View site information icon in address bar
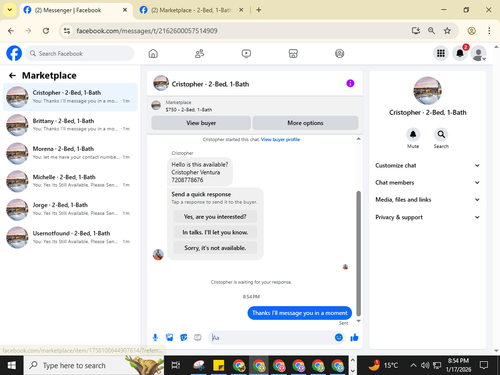Image resolution: width=500 pixels, height=375 pixels. pos(67,31)
